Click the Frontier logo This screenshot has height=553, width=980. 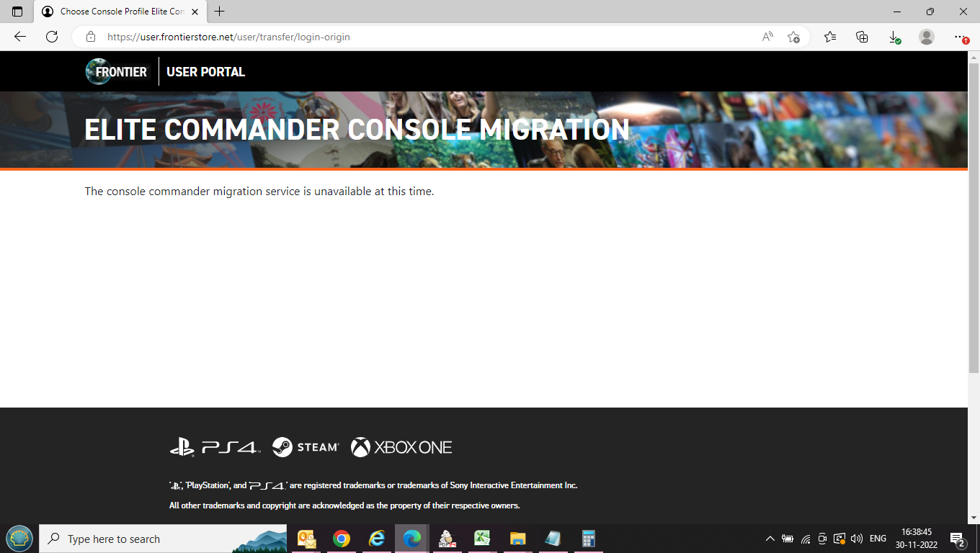tap(117, 71)
